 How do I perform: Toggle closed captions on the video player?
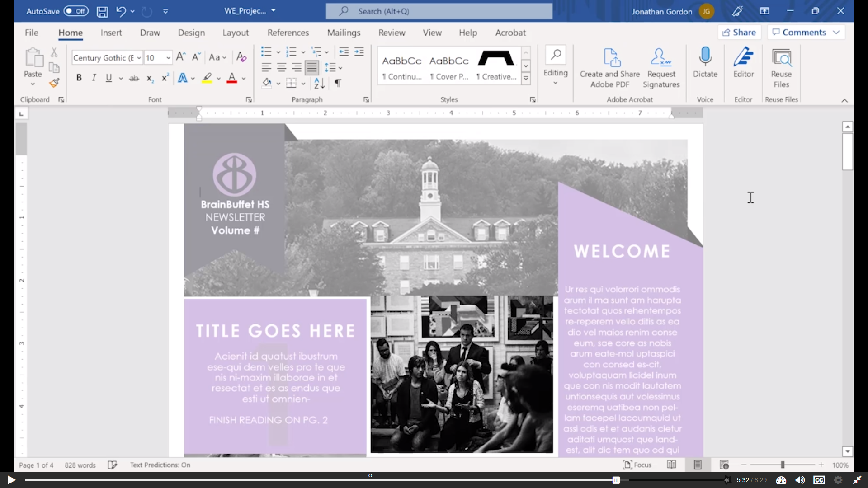(819, 480)
